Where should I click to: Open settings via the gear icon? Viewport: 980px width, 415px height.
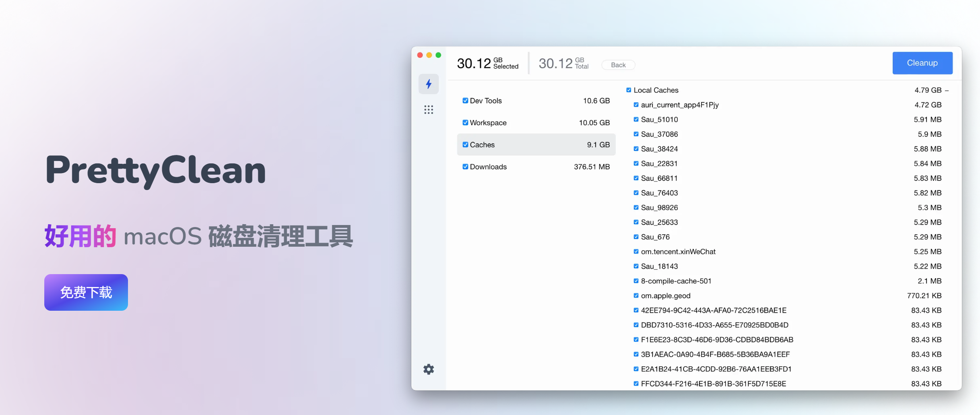coord(429,369)
